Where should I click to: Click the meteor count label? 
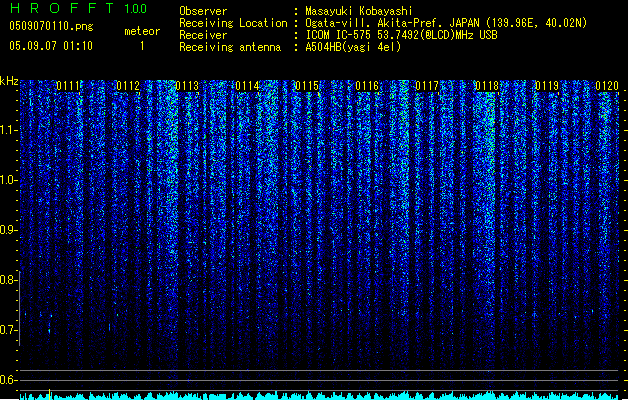click(142, 31)
